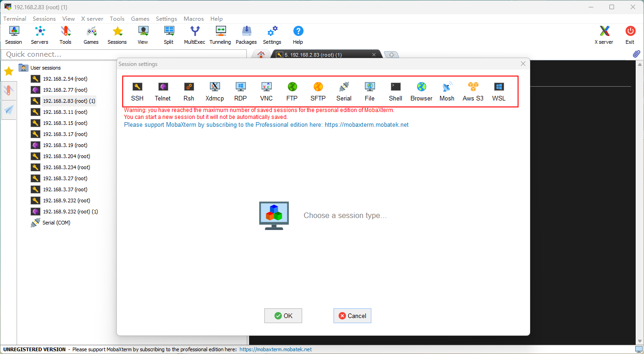644x354 pixels.
Task: Select the 192.168.2.83 (root) terminal tab
Action: tap(323, 55)
